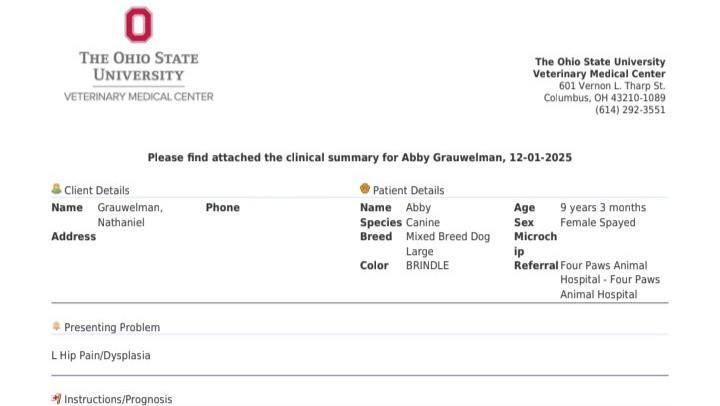Click the Patient Details paw icon

point(365,189)
